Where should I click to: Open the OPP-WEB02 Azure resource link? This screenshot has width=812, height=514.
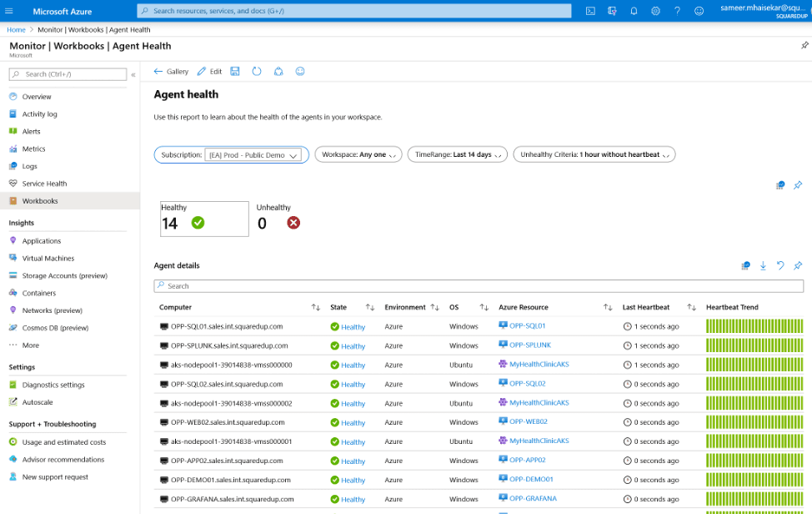(x=529, y=421)
